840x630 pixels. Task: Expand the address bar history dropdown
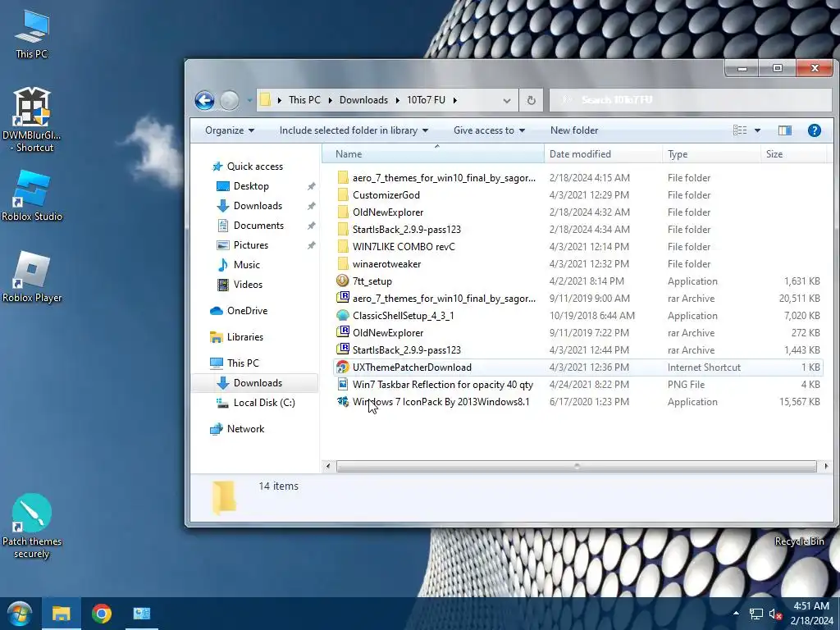(x=506, y=100)
